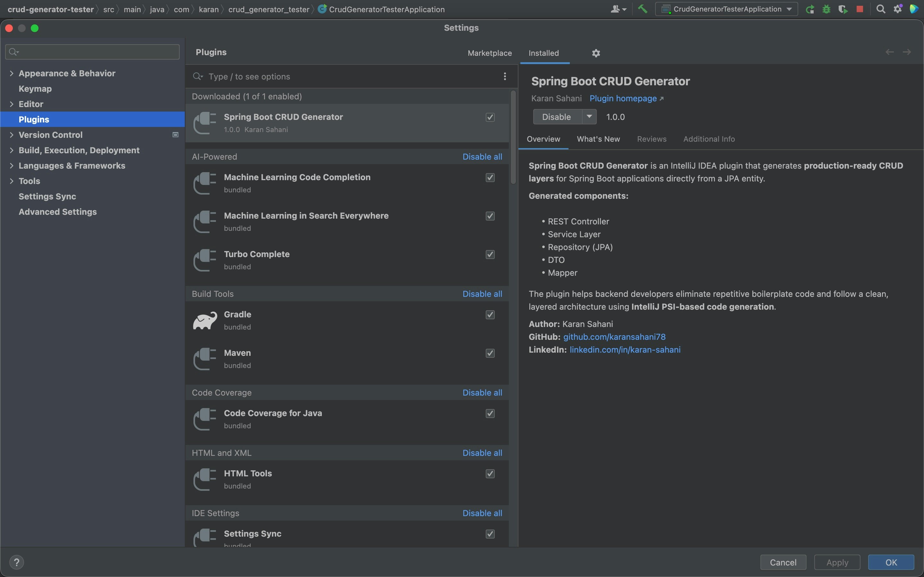Run with Coverage using shield icon
The image size is (924, 577).
click(843, 9)
